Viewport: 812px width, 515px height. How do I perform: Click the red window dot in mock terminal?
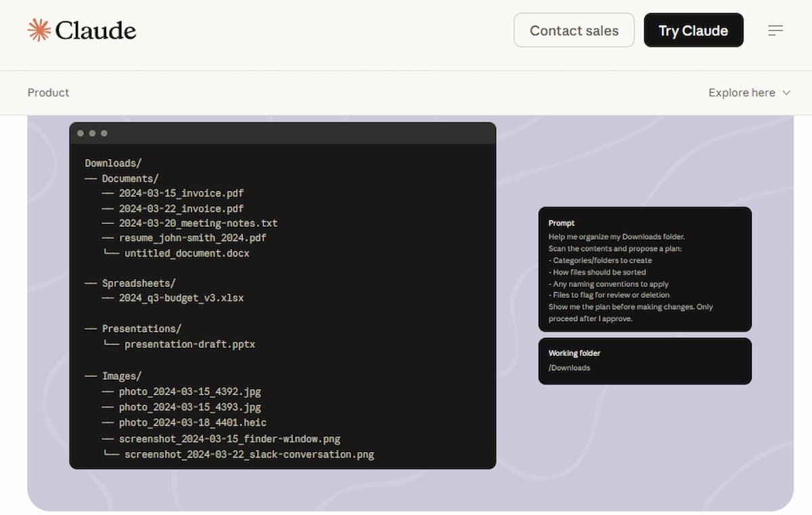81,133
